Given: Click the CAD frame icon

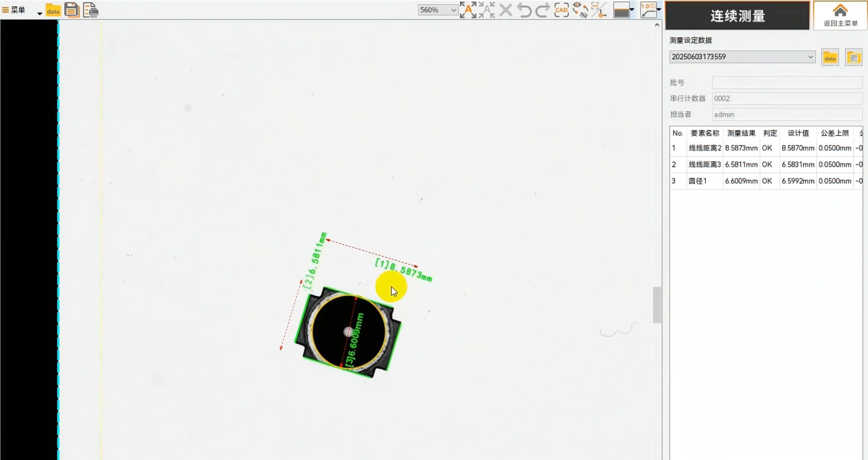Looking at the screenshot, I should click(561, 10).
